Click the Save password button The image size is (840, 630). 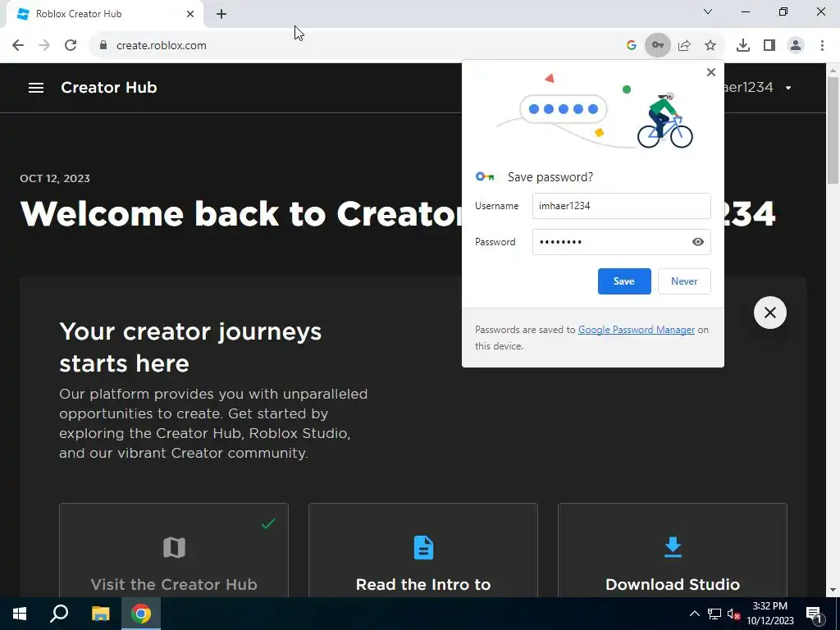pos(624,281)
